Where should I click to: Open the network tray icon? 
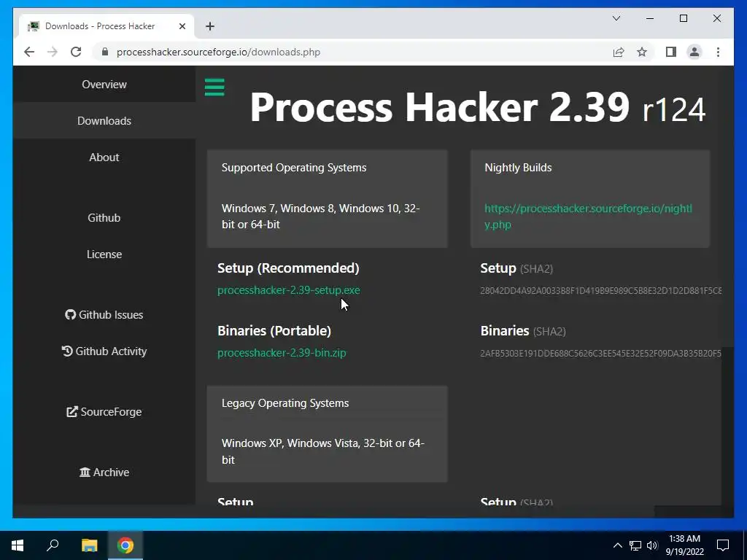coord(635,545)
